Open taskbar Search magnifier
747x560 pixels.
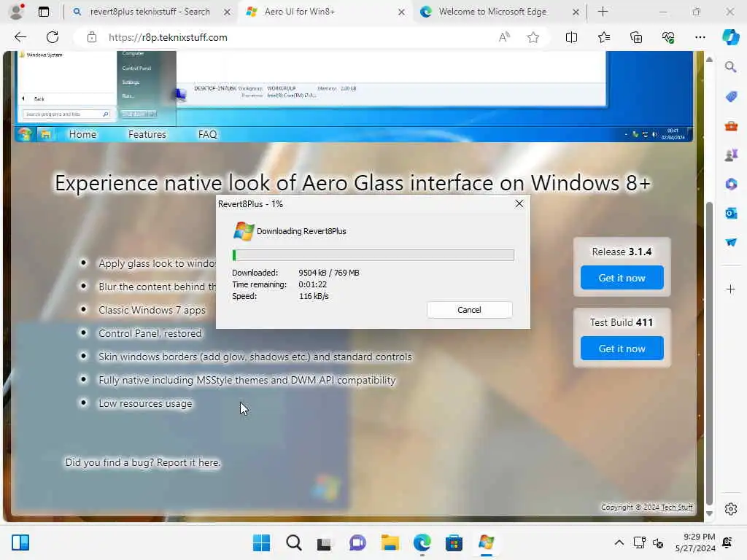(294, 542)
